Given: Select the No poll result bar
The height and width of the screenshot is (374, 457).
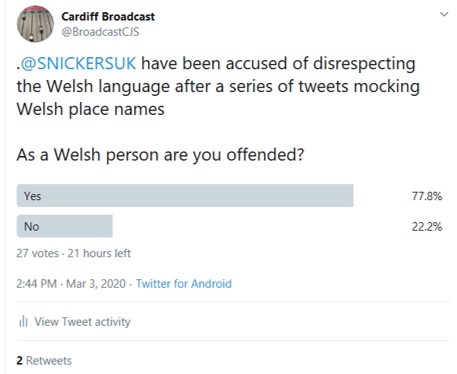Looking at the screenshot, I should (x=65, y=226).
